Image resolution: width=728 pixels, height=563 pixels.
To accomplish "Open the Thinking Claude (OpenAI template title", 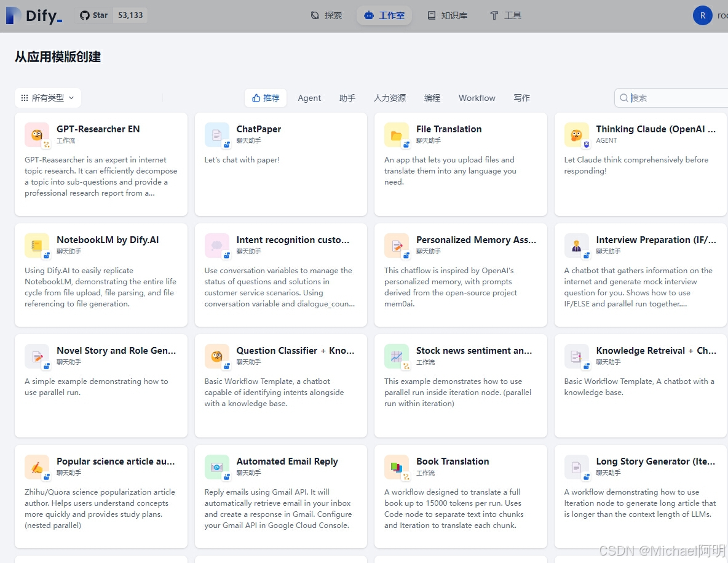I will point(655,129).
